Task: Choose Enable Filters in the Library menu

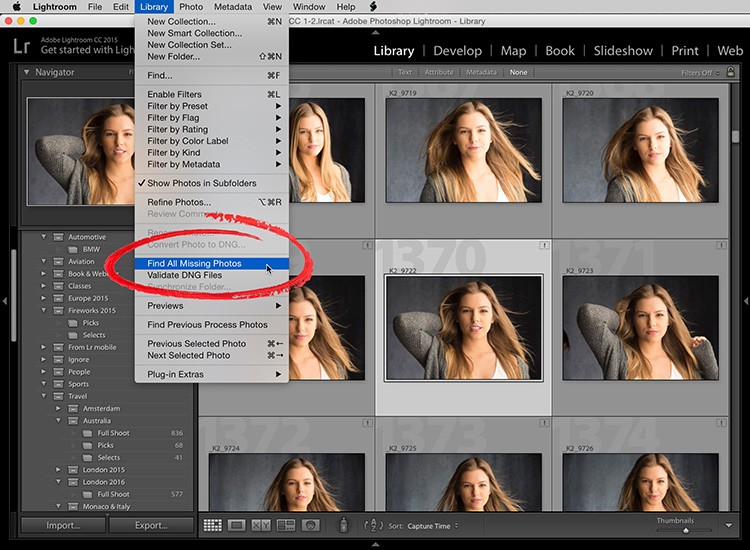Action: pyautogui.click(x=211, y=94)
